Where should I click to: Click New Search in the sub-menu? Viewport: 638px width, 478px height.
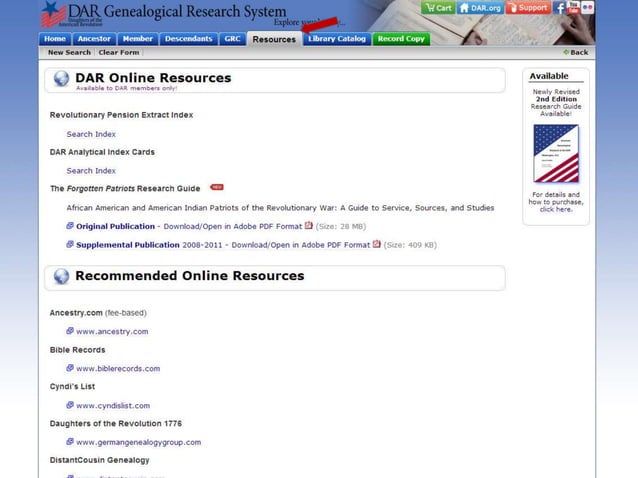(x=69, y=52)
